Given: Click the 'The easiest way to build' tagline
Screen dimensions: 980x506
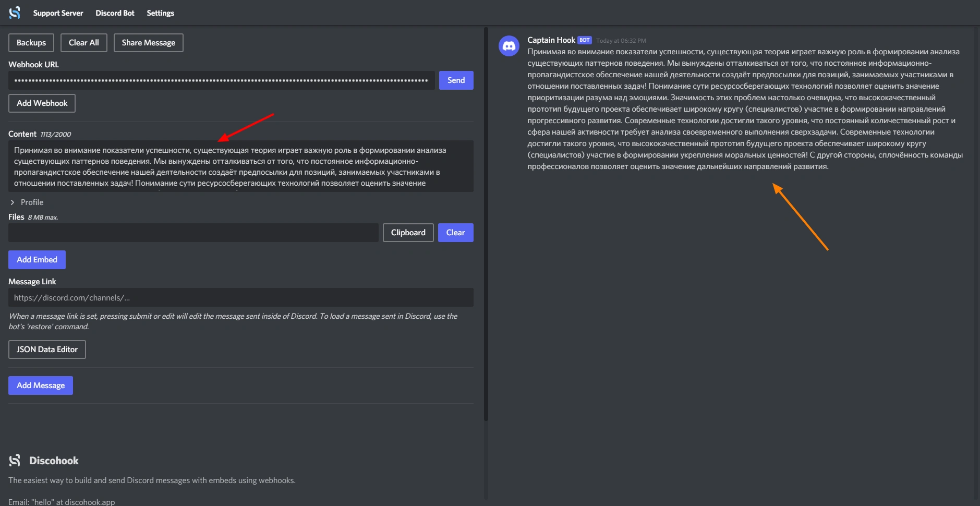Looking at the screenshot, I should tap(152, 480).
